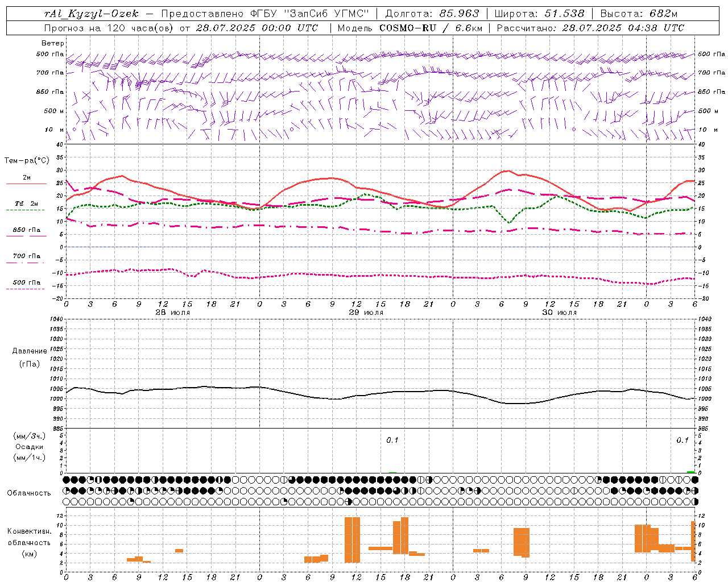
Task: Click the (мм/3ч.) unit label
Action: pos(30,436)
